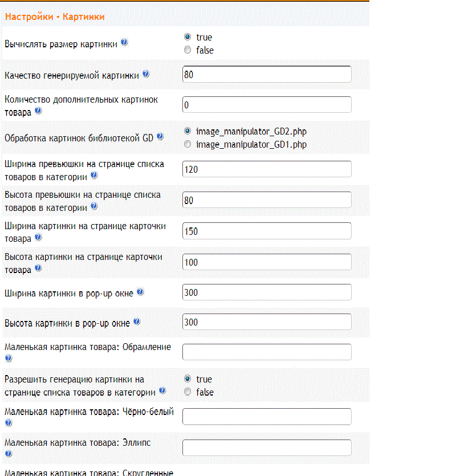
Task: Open help icon beside Вычислять размер картинки
Action: pyautogui.click(x=124, y=42)
